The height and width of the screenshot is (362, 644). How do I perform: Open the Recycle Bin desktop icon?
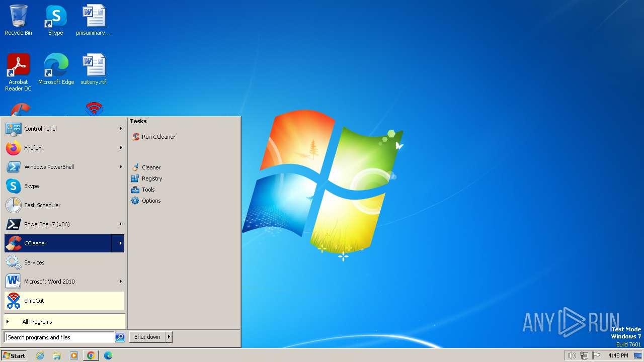[18, 20]
